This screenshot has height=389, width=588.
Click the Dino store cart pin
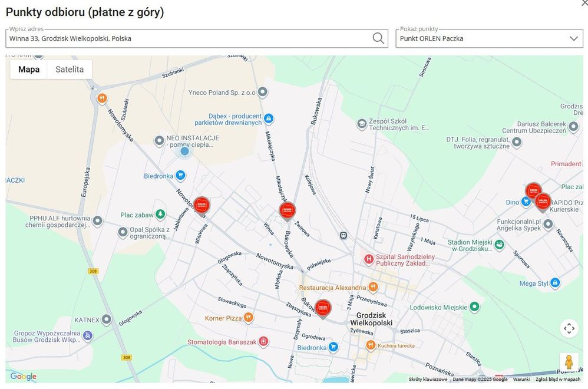526,202
